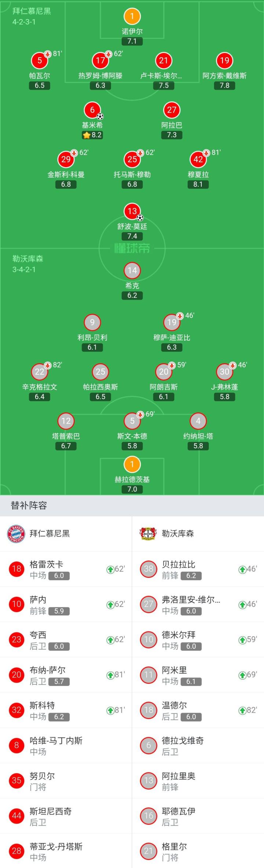Image resolution: width=264 pixels, height=868 pixels.
Task: Tap the 替补阵容 section header
Action: tap(29, 506)
